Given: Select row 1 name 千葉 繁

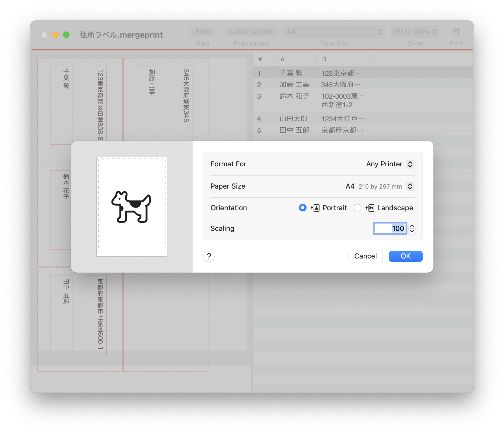Looking at the screenshot, I should 291,73.
